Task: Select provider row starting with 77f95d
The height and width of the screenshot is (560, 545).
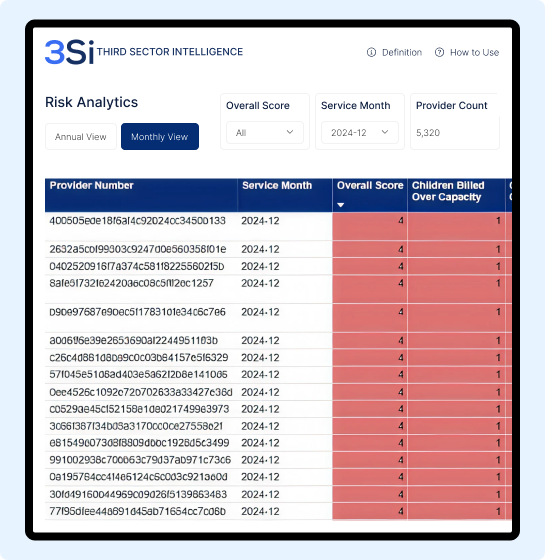Action: pos(278,511)
